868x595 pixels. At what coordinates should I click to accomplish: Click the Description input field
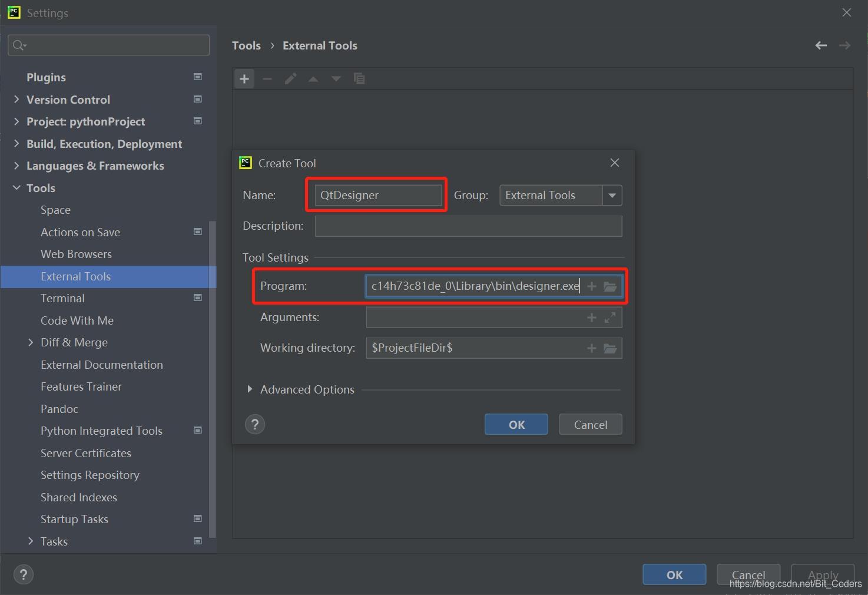tap(468, 226)
